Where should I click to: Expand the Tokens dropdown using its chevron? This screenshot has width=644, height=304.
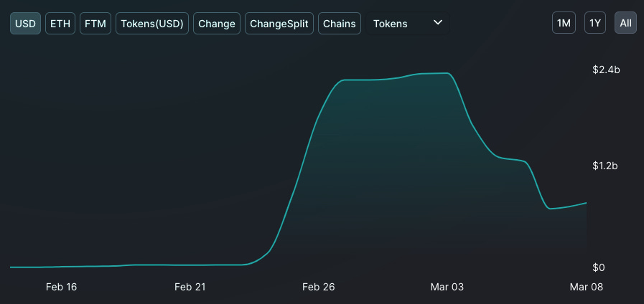click(x=438, y=22)
